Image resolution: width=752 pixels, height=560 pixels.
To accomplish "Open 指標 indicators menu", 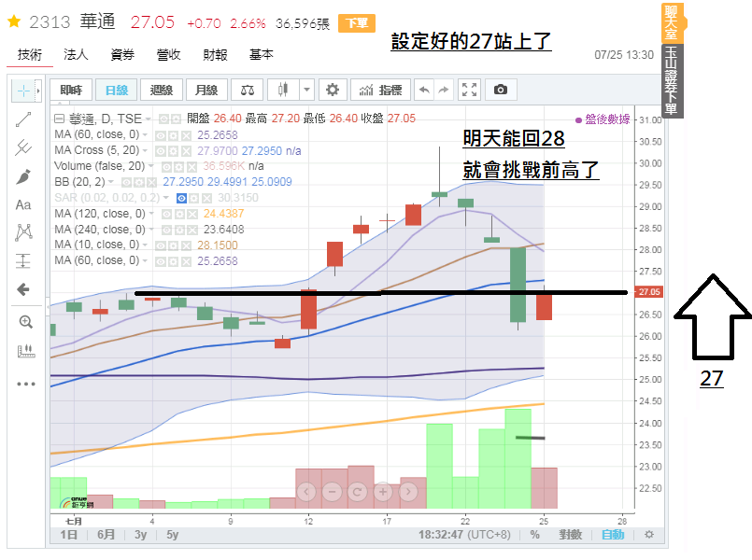I will pyautogui.click(x=381, y=90).
